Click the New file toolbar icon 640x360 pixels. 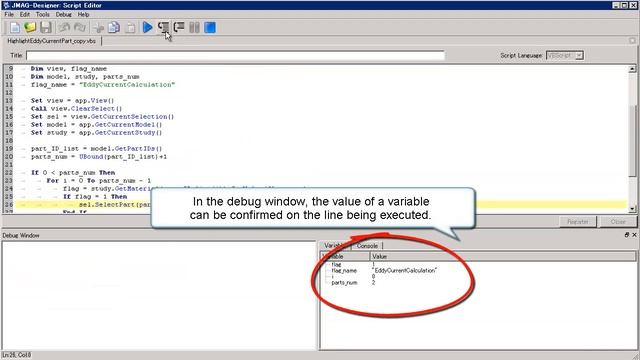click(15, 28)
